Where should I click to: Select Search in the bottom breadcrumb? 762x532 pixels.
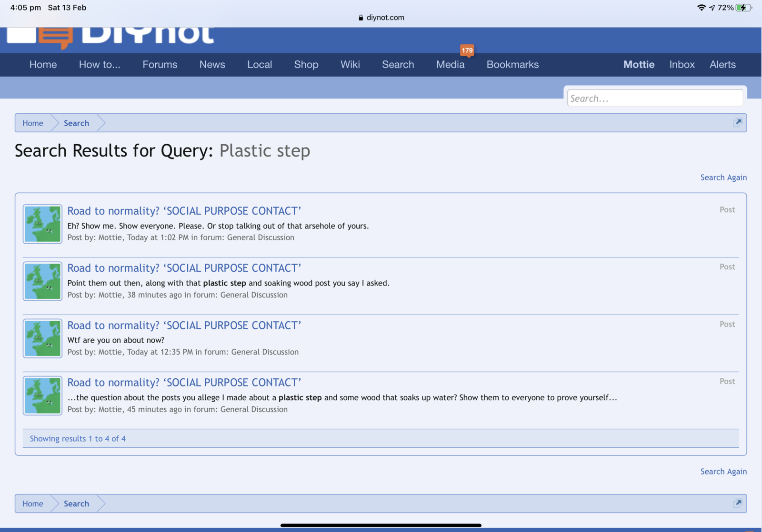(x=76, y=504)
